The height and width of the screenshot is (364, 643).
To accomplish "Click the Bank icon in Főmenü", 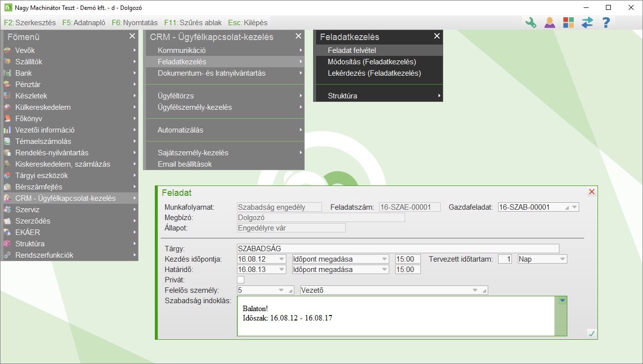I will click(7, 73).
